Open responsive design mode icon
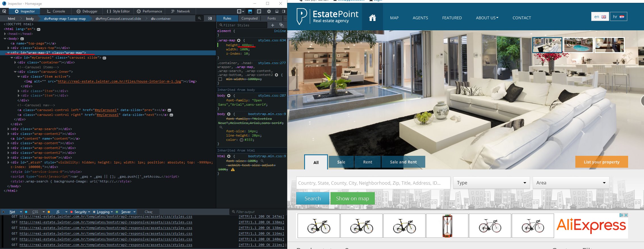Image resolution: width=644 pixels, height=249 pixels. [x=259, y=11]
